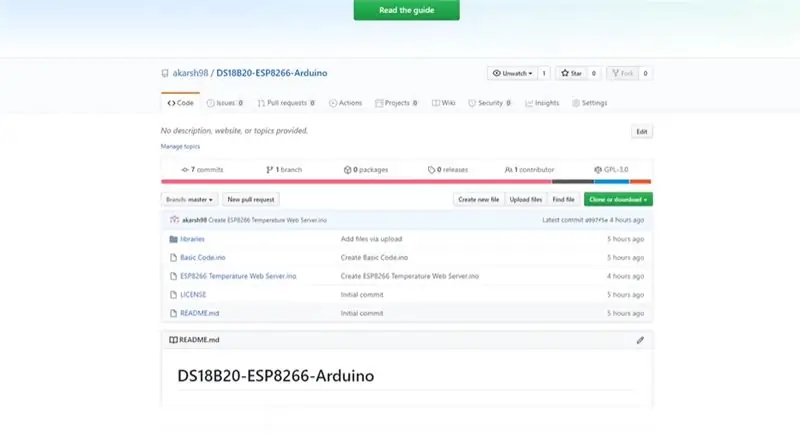Open the repository Settings tab
Screen dimensions: 800x437
tap(590, 103)
